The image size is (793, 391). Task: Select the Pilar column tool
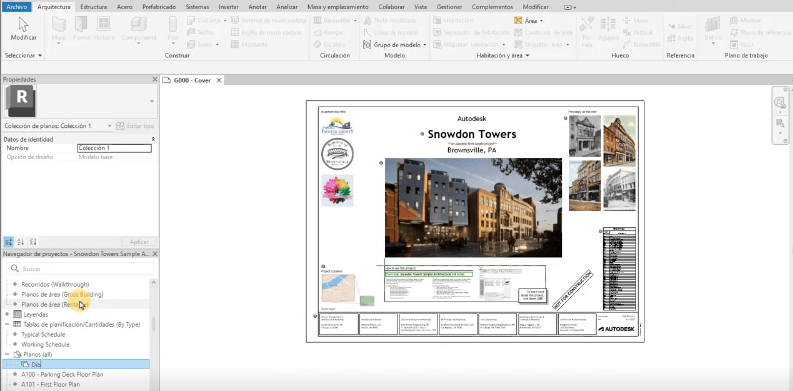tap(172, 29)
